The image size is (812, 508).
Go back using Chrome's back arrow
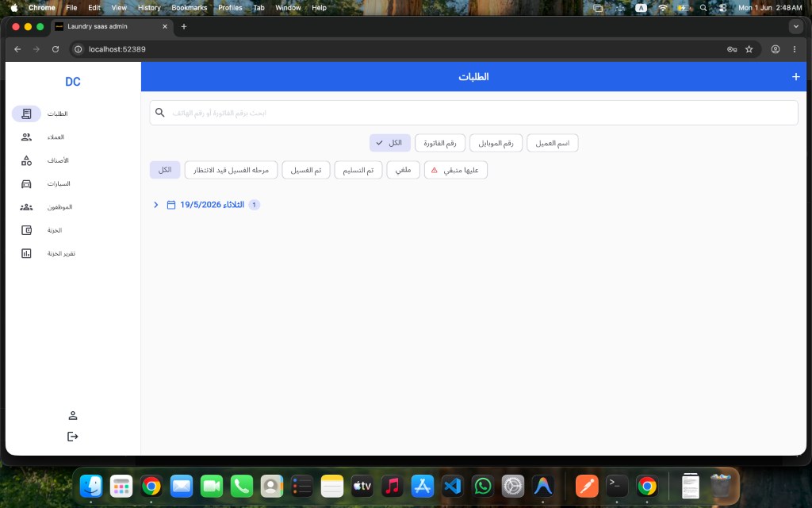coord(17,49)
